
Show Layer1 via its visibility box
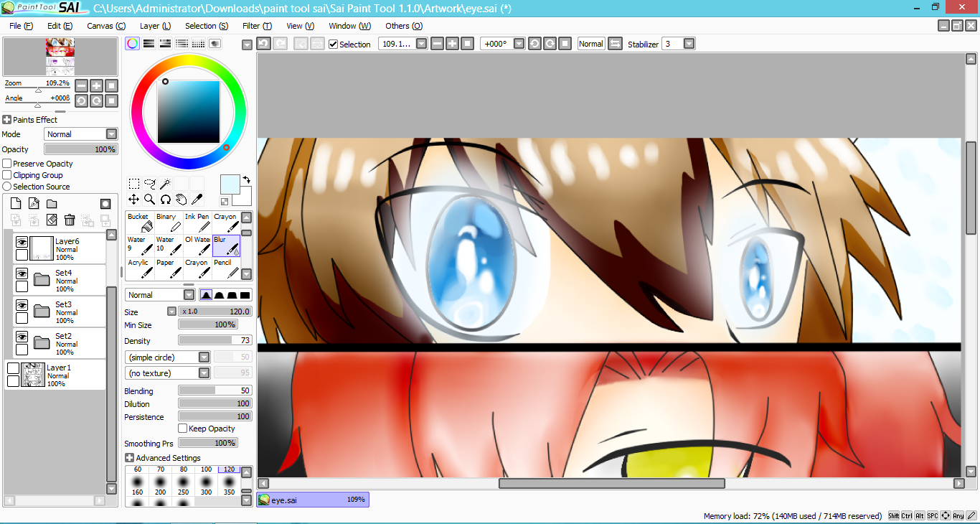click(13, 368)
